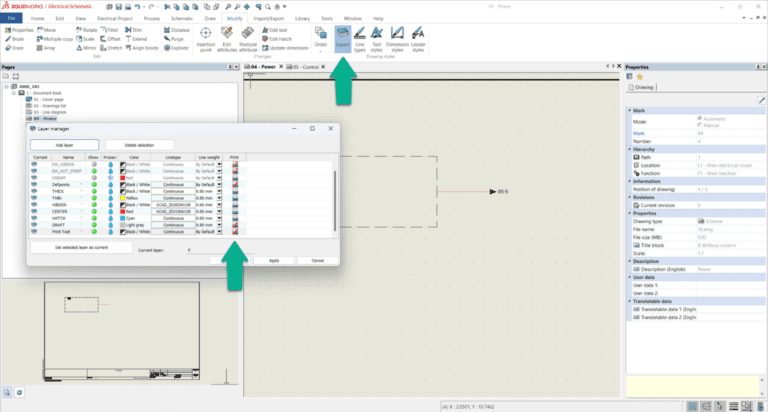The width and height of the screenshot is (768, 412).
Task: Select the Edit attributes tool
Action: (227, 39)
